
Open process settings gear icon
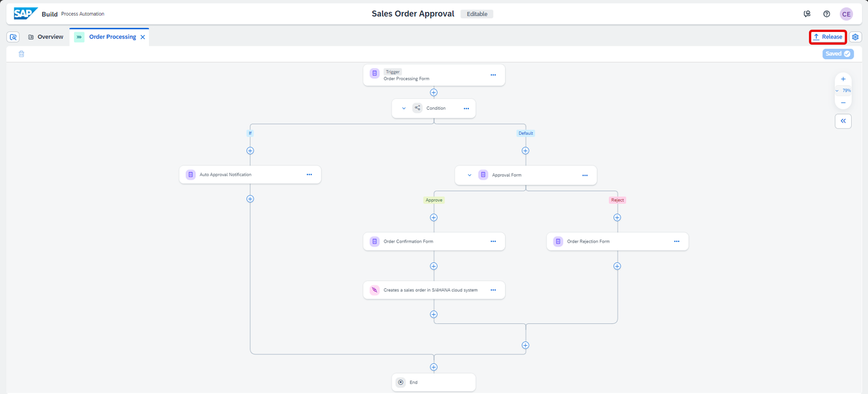click(855, 37)
